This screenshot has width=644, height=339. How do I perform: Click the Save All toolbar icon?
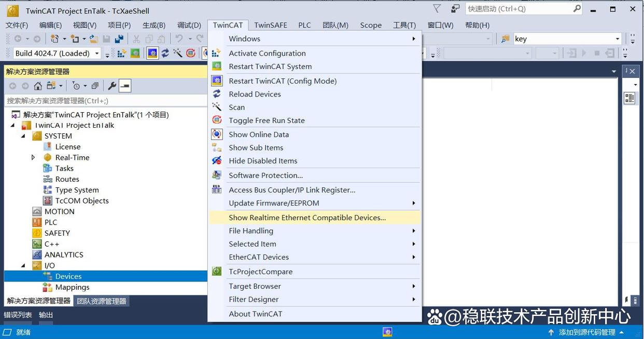tap(119, 39)
